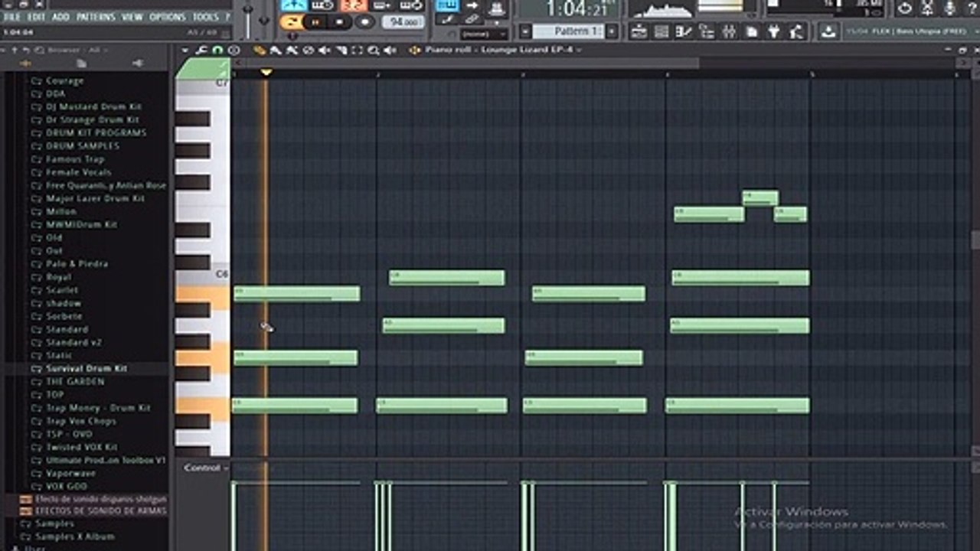Open the ADD menu

tap(60, 17)
